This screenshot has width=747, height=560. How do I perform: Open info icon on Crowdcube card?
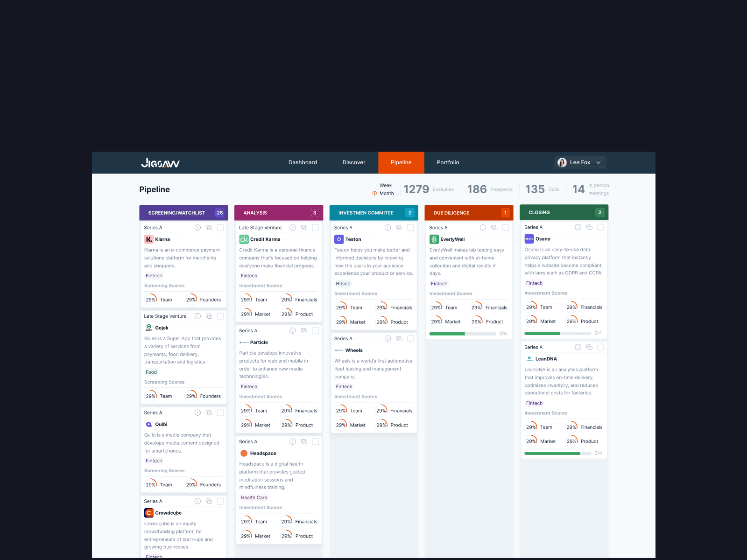[x=197, y=501]
